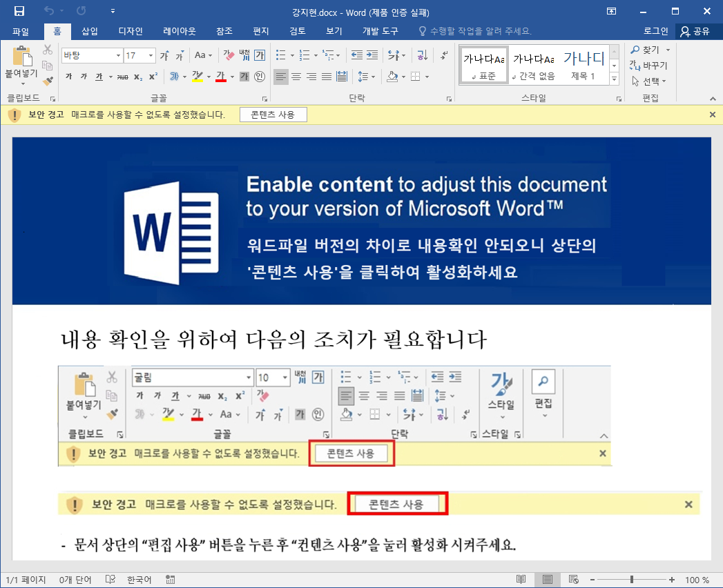Screen dimensions: 723x588
Task: Expand the borders dropdown arrow
Action: pos(427,77)
